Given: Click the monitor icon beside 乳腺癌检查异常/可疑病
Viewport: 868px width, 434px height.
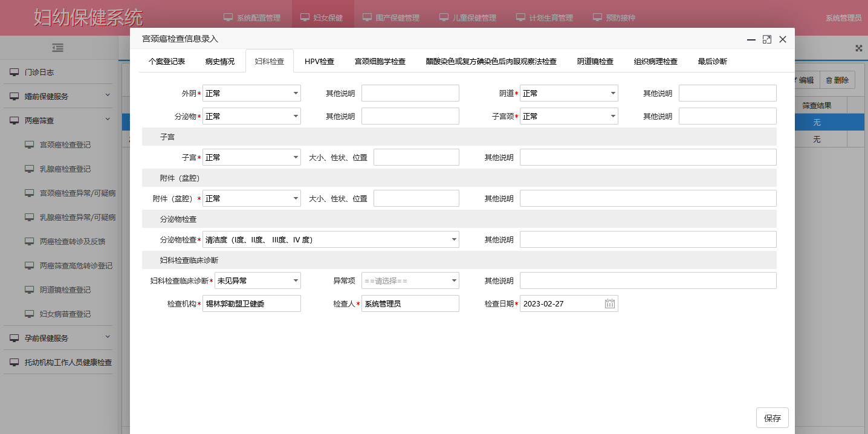Looking at the screenshot, I should [x=30, y=217].
